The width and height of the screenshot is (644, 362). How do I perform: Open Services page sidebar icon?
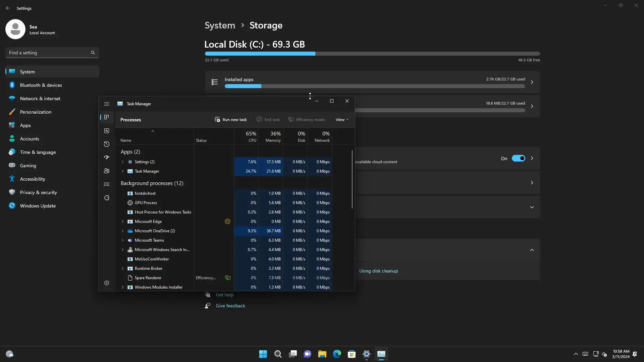107,198
